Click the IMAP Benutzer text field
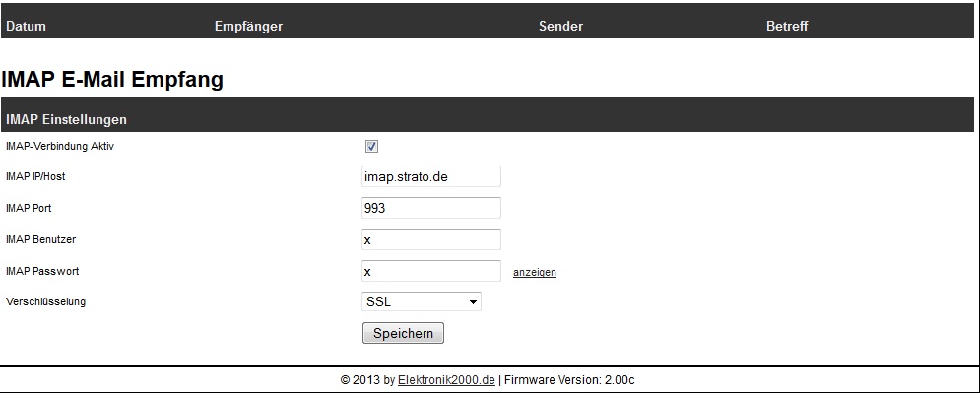 [431, 239]
